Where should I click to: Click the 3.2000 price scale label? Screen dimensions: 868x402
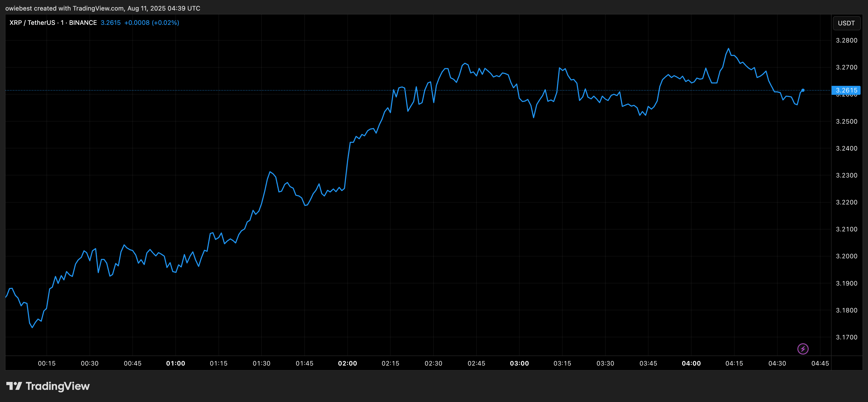[846, 256]
